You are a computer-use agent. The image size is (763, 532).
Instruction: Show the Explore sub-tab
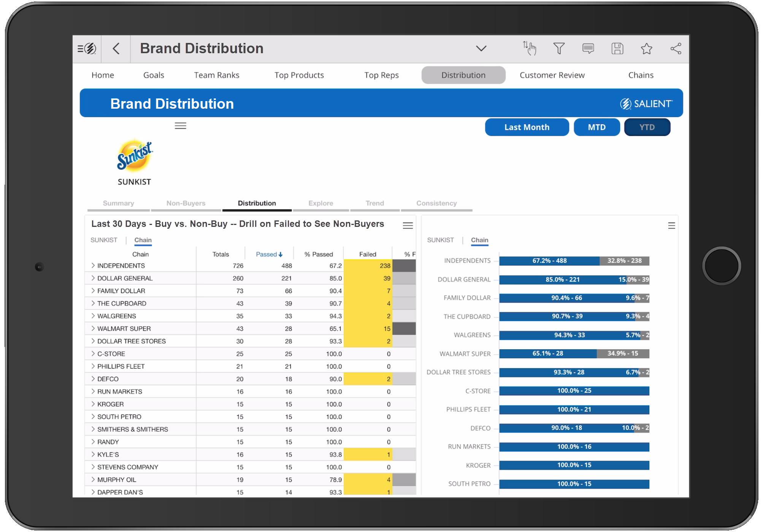click(321, 203)
